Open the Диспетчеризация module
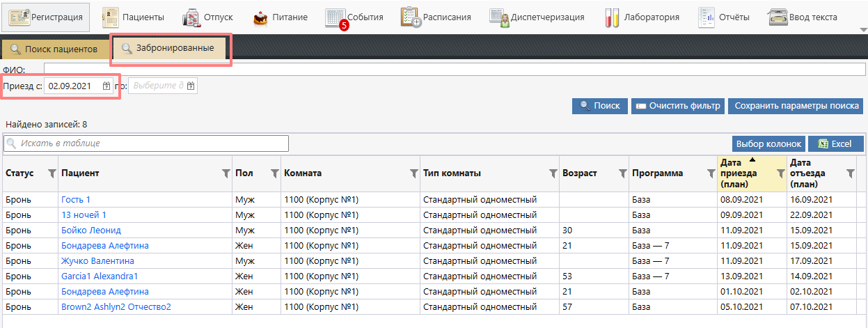 coord(536,17)
